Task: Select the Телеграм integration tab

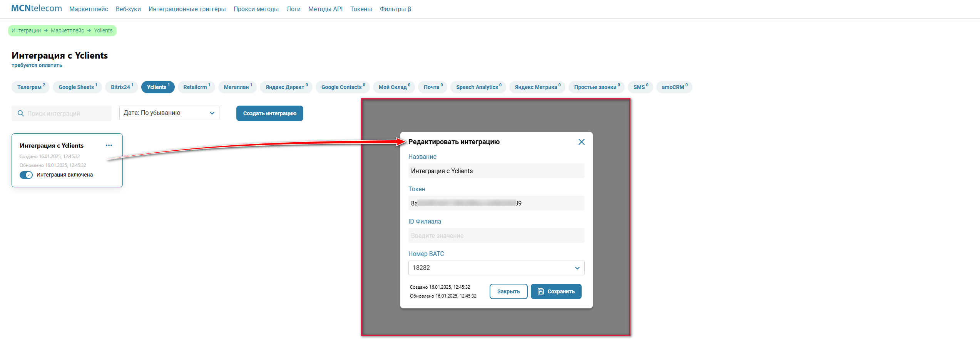Action: pos(31,87)
